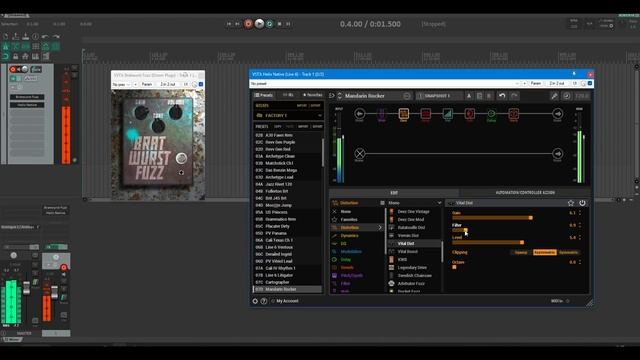Click the play button in REAPER transport
640x360 pixels.
coord(259,24)
